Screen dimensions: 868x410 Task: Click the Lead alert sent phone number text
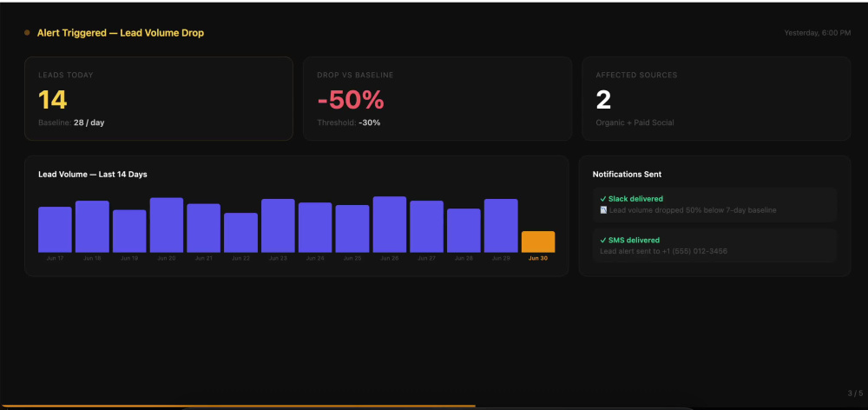click(664, 252)
